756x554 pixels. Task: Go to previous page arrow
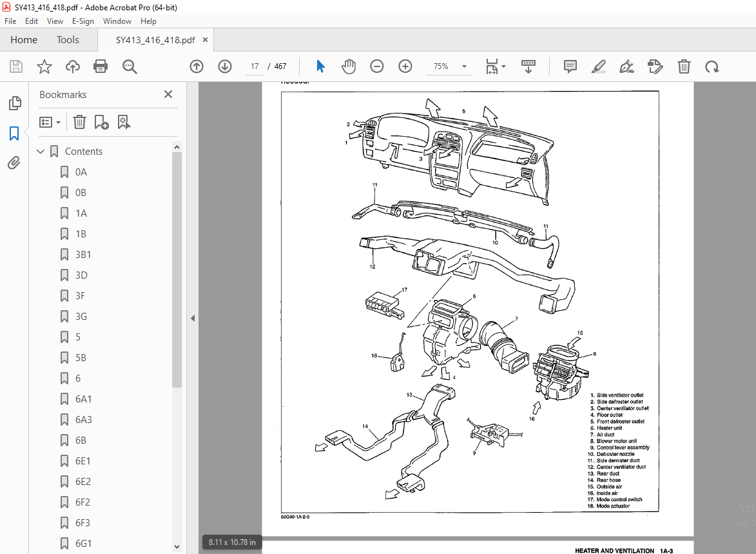click(196, 66)
